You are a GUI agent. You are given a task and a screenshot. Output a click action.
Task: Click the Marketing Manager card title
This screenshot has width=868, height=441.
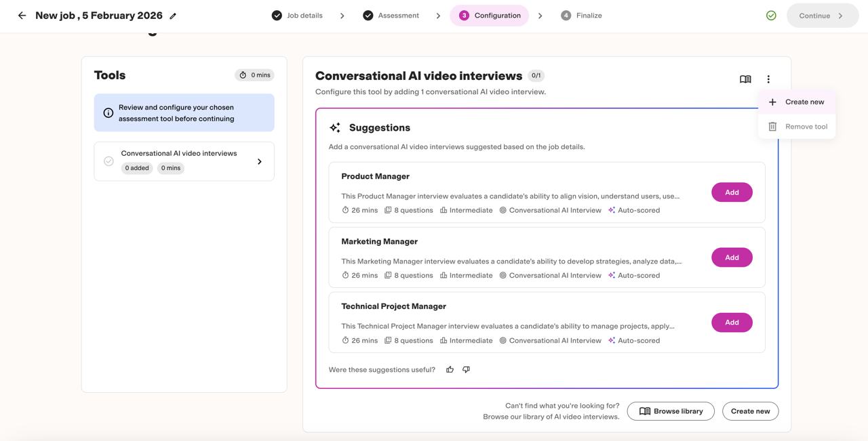(379, 241)
